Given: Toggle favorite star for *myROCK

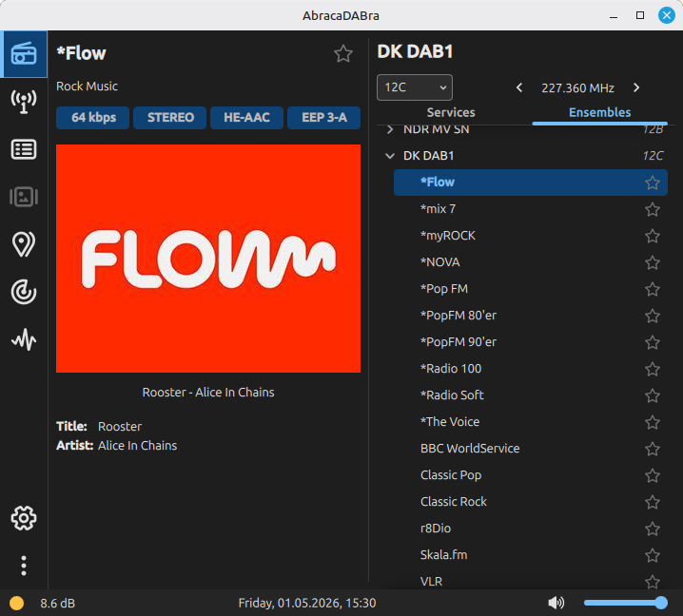Looking at the screenshot, I should [652, 236].
